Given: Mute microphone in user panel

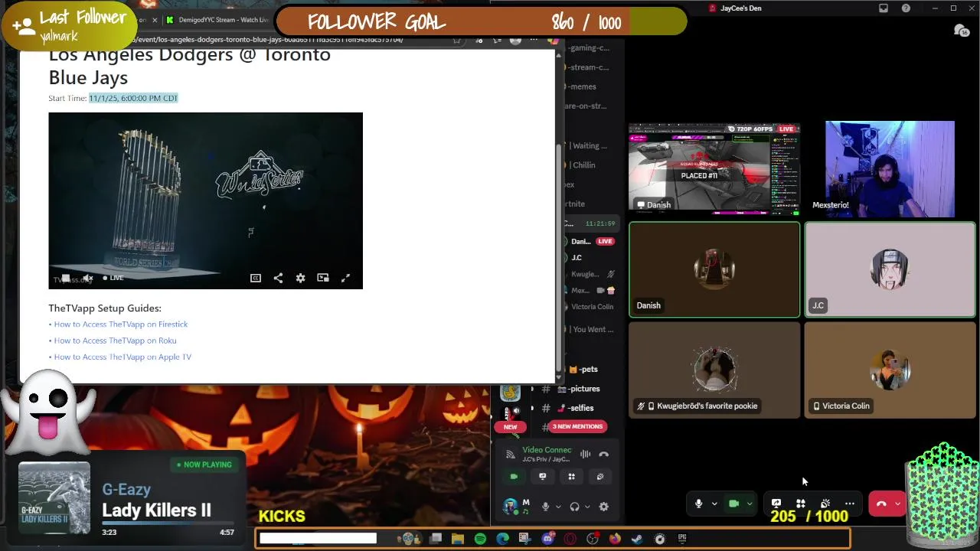Looking at the screenshot, I should click(x=545, y=507).
